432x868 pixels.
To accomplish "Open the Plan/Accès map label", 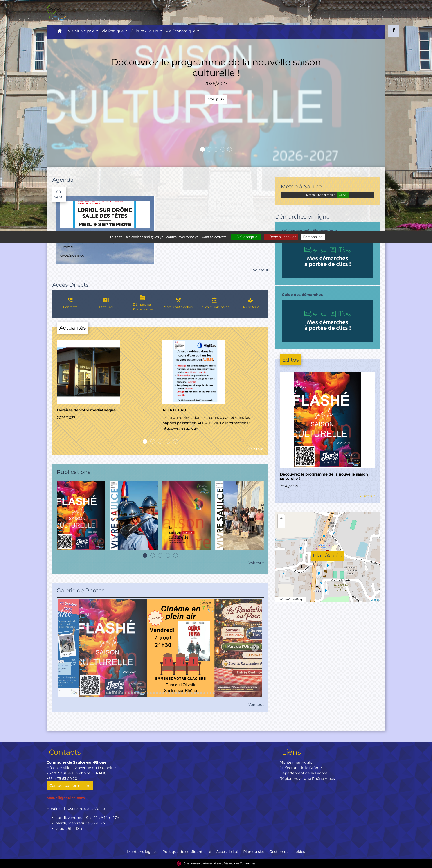I will (327, 555).
